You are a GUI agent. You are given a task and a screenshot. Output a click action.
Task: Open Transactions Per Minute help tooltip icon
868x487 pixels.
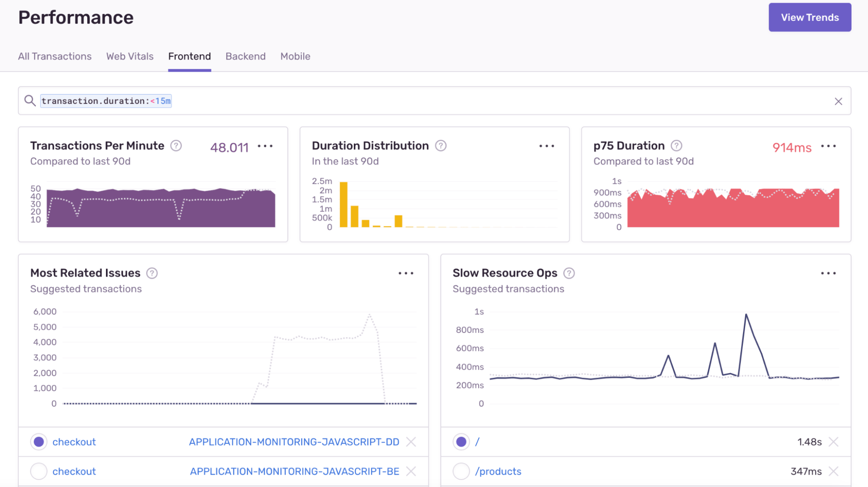point(176,146)
